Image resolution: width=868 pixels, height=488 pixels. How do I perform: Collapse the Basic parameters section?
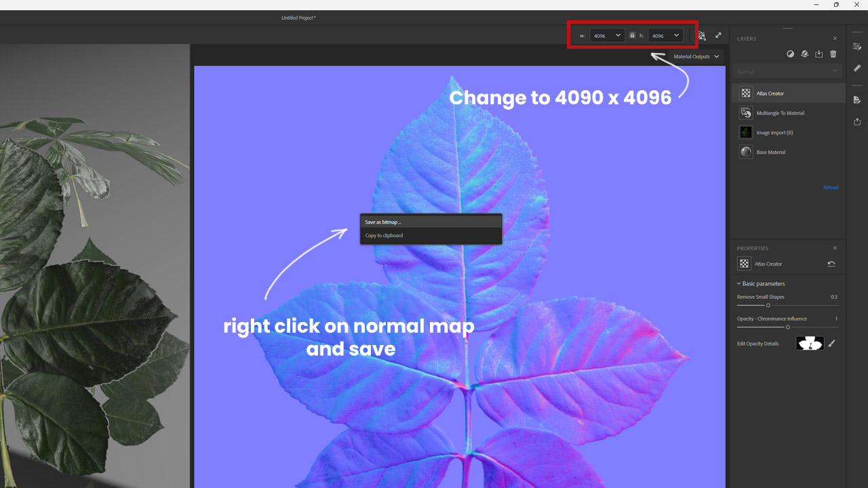(739, 284)
